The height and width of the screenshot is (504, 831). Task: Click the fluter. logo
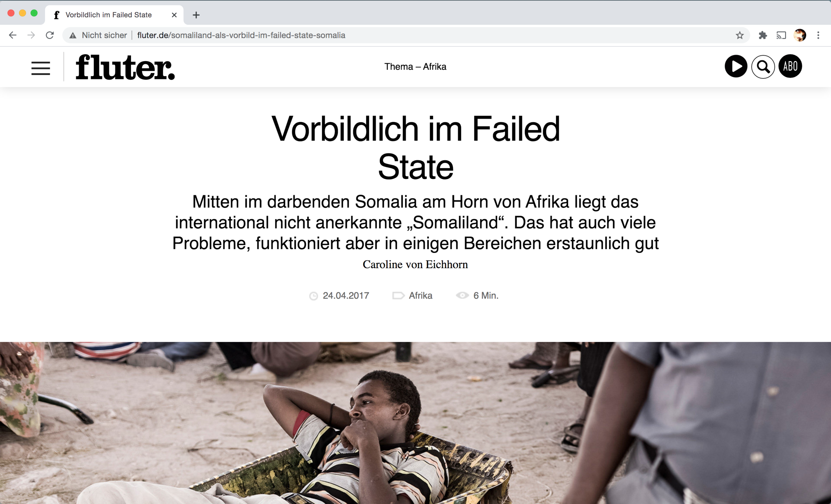[125, 67]
